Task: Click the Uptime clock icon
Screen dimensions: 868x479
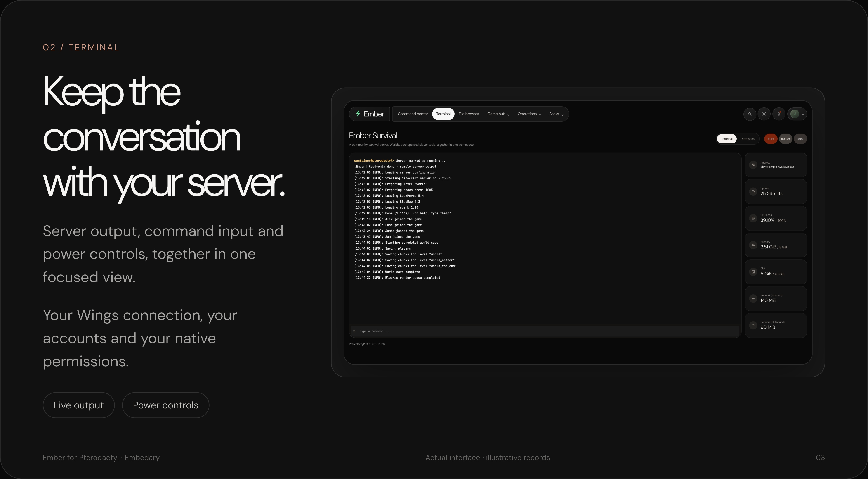Action: point(753,192)
